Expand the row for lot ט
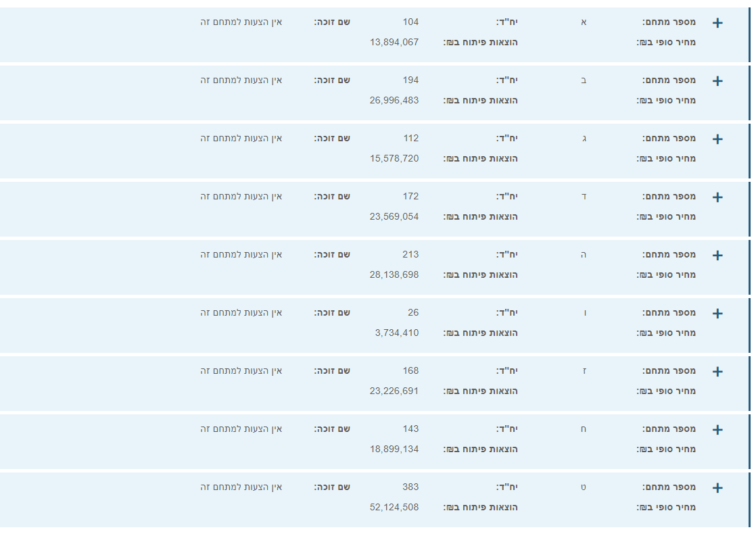This screenshot has height=536, width=756. click(717, 488)
